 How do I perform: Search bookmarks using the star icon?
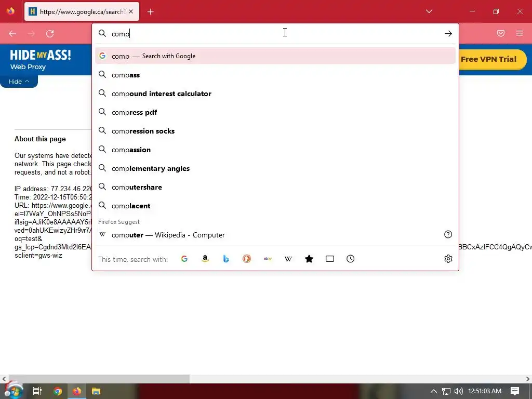[309, 259]
